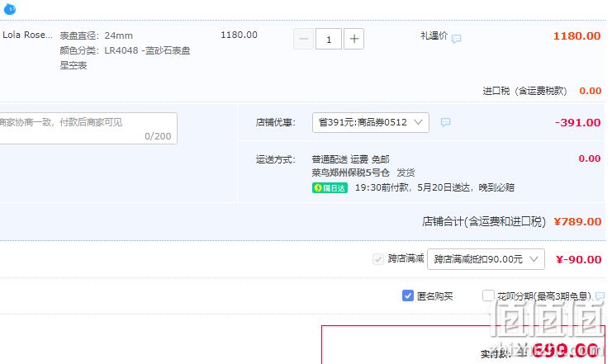The image size is (612, 364).
Task: Click the info bubble icon beside coupon dropdown
Action: tap(445, 122)
